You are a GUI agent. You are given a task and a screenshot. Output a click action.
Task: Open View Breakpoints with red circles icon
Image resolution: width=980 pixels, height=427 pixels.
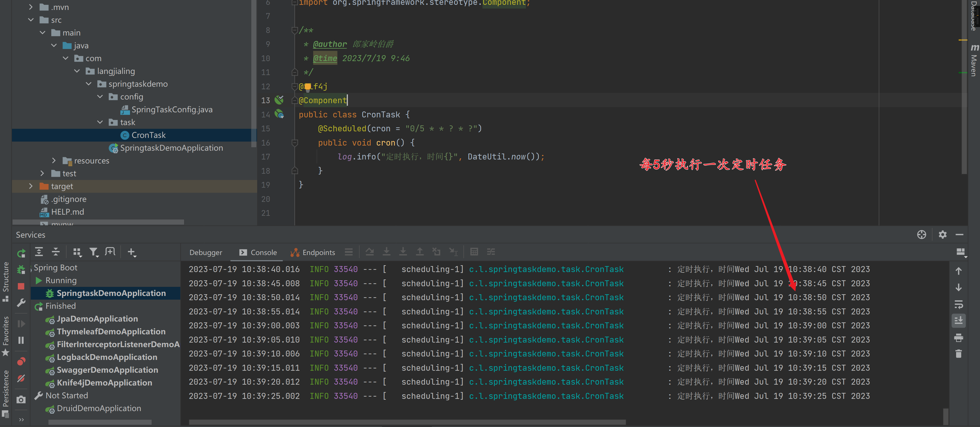21,361
